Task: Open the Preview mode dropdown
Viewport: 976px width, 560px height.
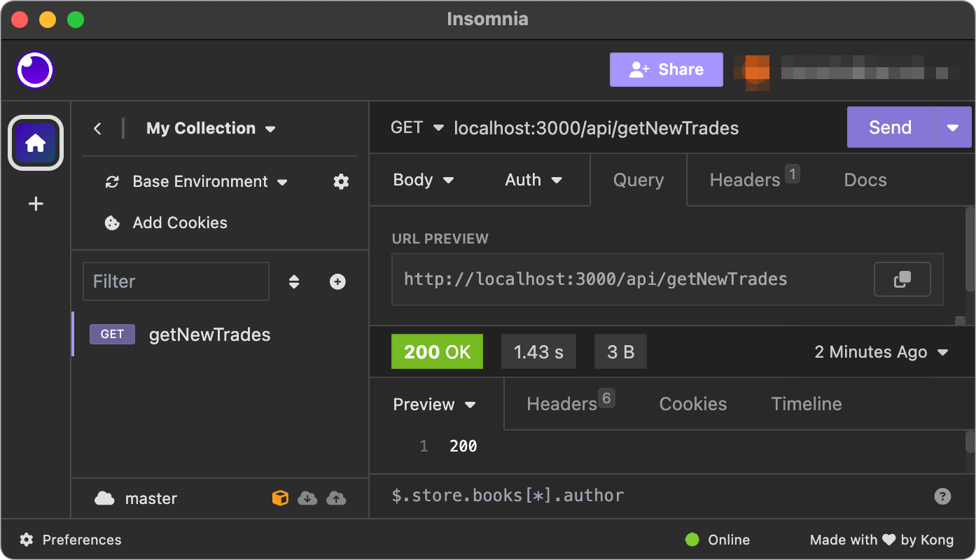Action: pyautogui.click(x=435, y=405)
